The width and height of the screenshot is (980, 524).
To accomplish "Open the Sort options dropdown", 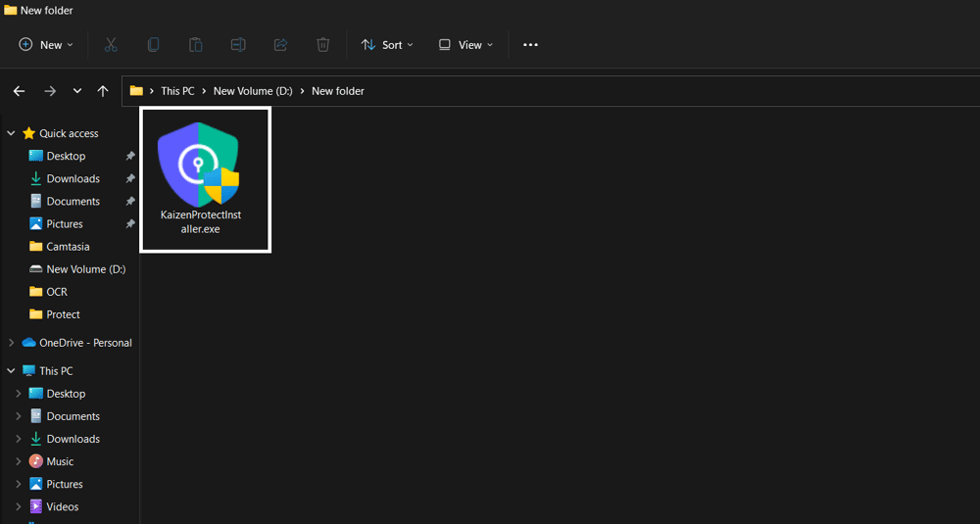I will pos(387,45).
